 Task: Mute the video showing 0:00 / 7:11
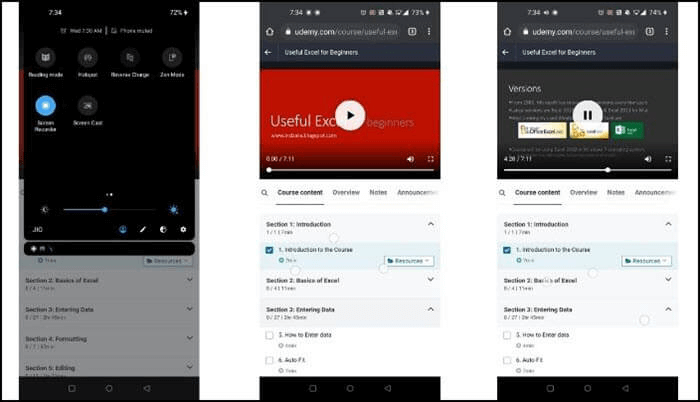410,159
